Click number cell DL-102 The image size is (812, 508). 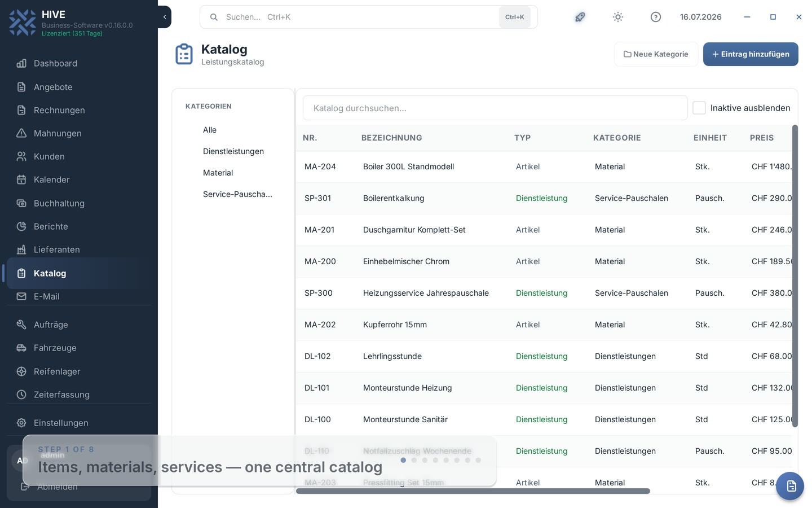click(x=317, y=356)
